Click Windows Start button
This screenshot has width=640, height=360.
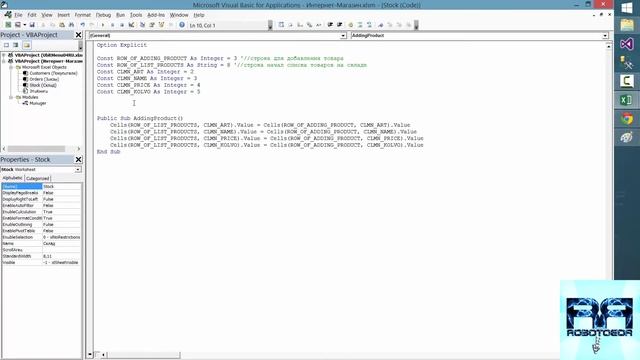coord(627,8)
